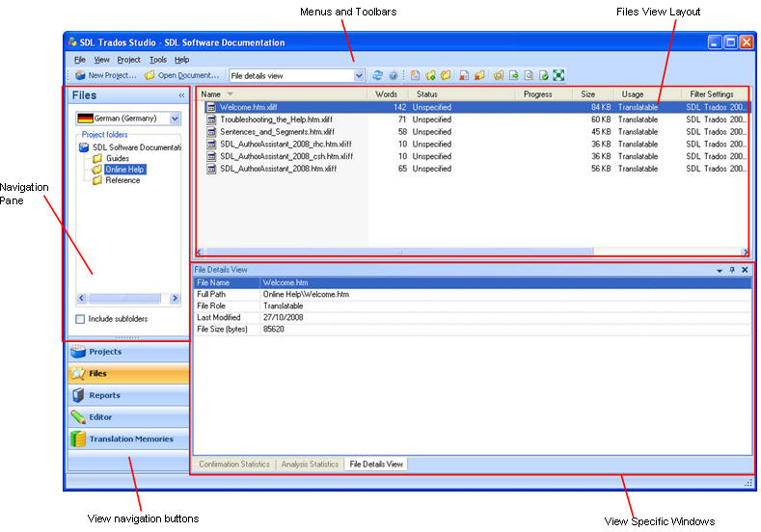Select the File Name row showing Welcome.htm
Viewport: 761px width, 532px height.
473,282
